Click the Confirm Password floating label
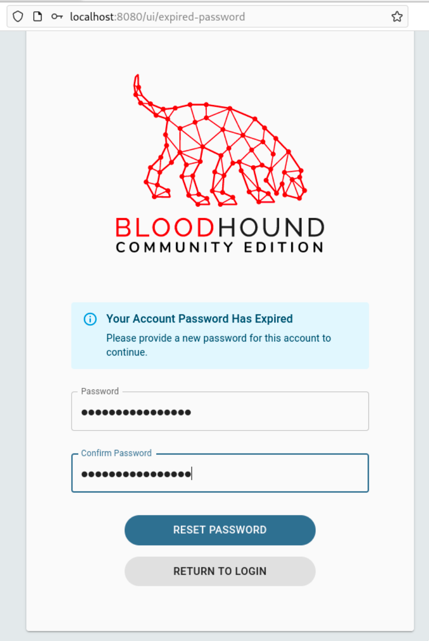Screen dimensions: 429x641 tap(116, 453)
